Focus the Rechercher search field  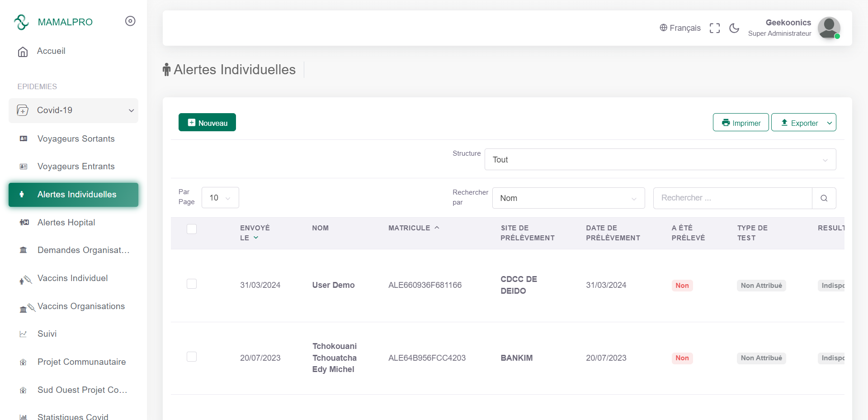(x=732, y=198)
